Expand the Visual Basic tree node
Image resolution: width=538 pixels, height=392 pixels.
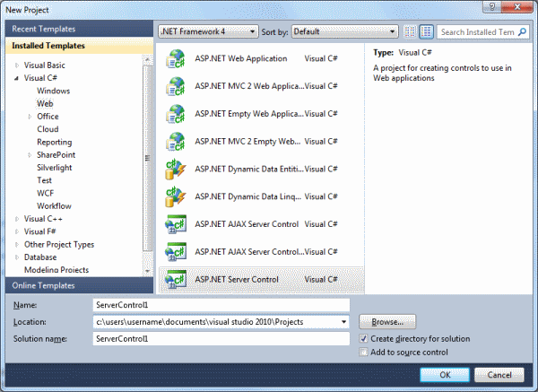[x=16, y=65]
